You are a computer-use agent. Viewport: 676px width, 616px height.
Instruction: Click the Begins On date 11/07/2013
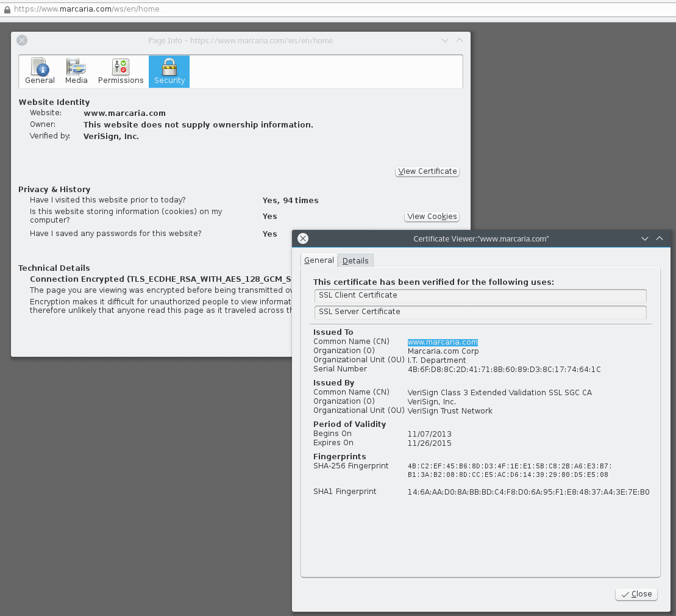tap(429, 434)
